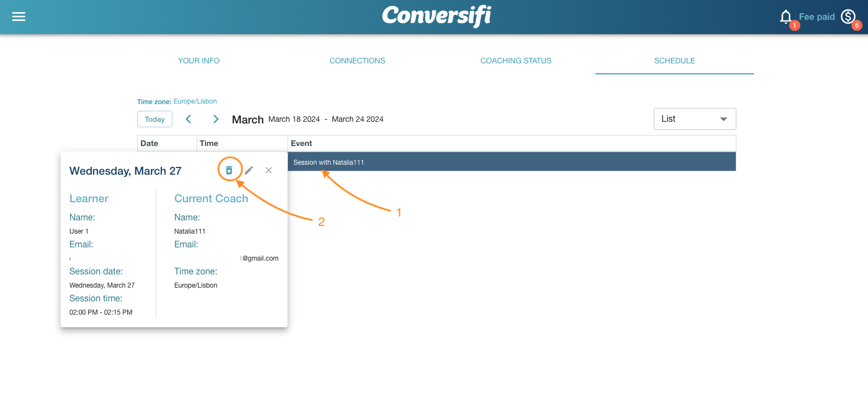
Task: Click the dollar fee icon
Action: point(848,17)
